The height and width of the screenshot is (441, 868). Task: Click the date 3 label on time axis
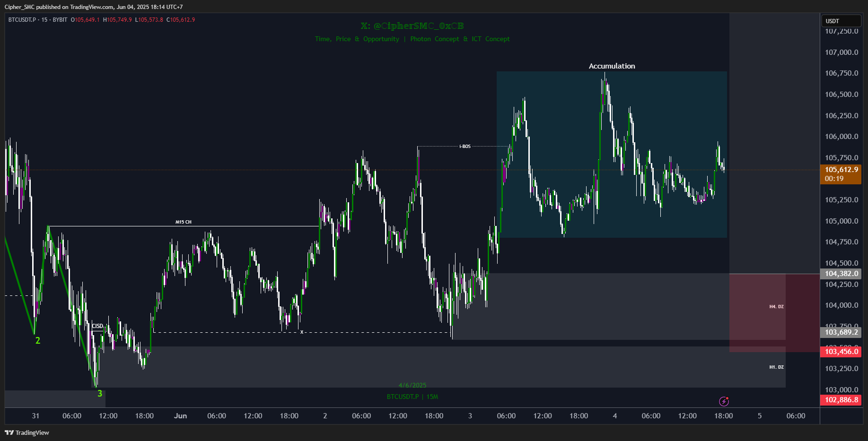point(470,416)
